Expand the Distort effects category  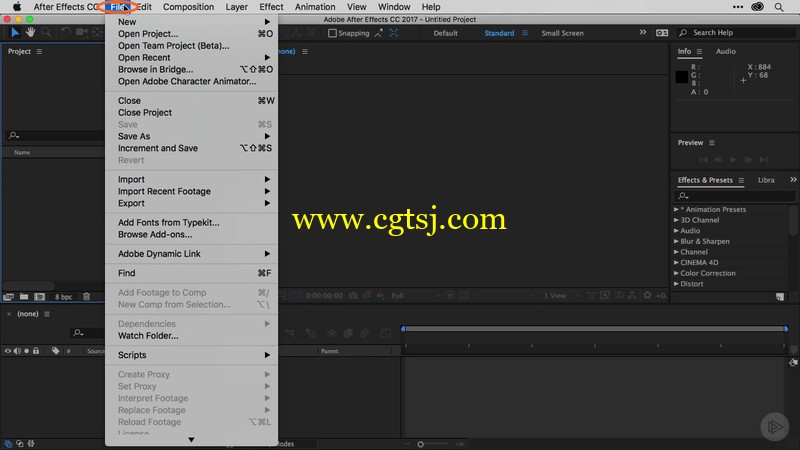676,284
